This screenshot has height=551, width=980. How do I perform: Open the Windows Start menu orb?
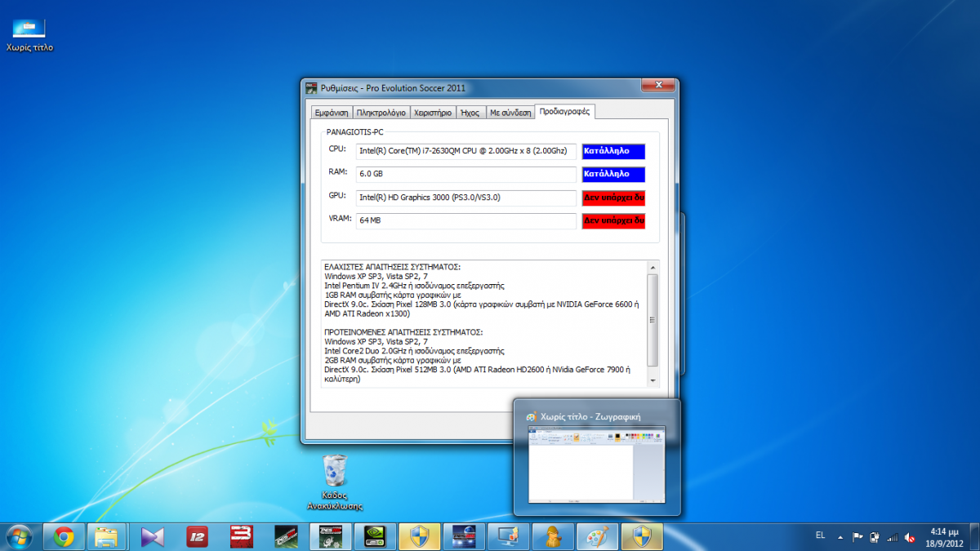[x=18, y=536]
